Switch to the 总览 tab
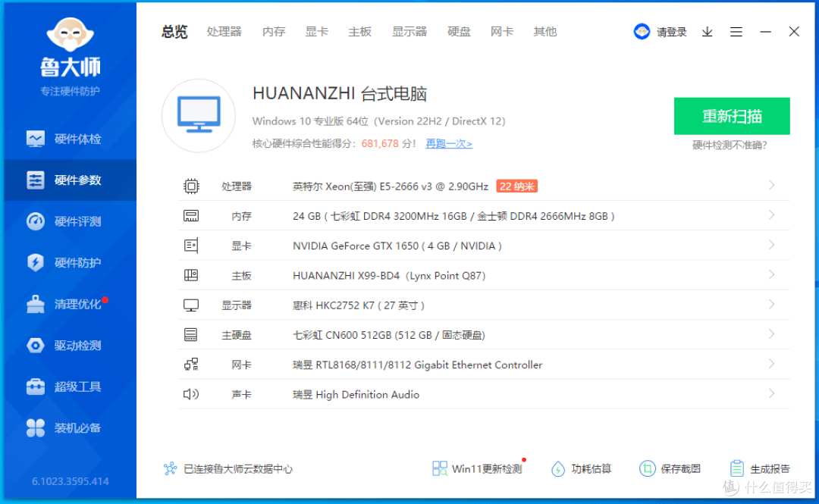 coord(174,32)
